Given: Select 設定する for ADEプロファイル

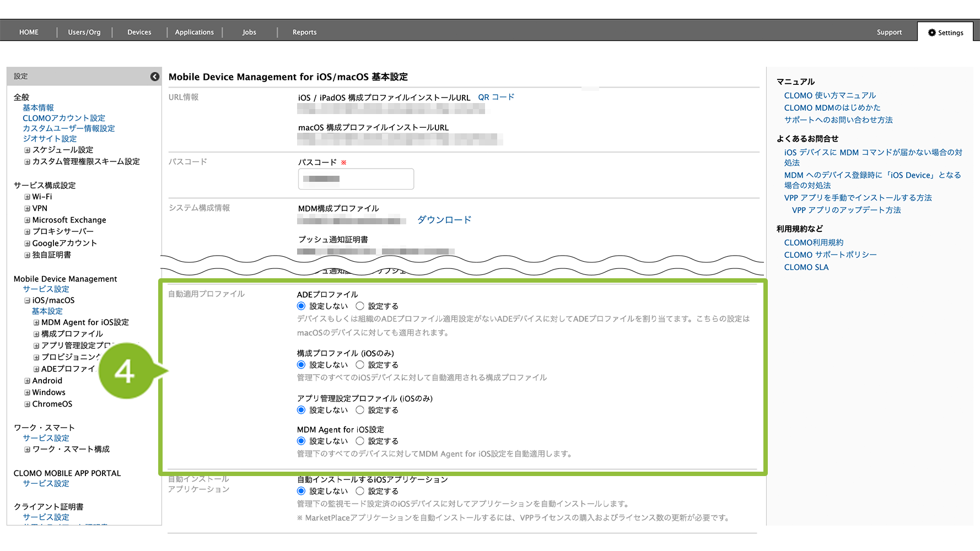Looking at the screenshot, I should (360, 306).
